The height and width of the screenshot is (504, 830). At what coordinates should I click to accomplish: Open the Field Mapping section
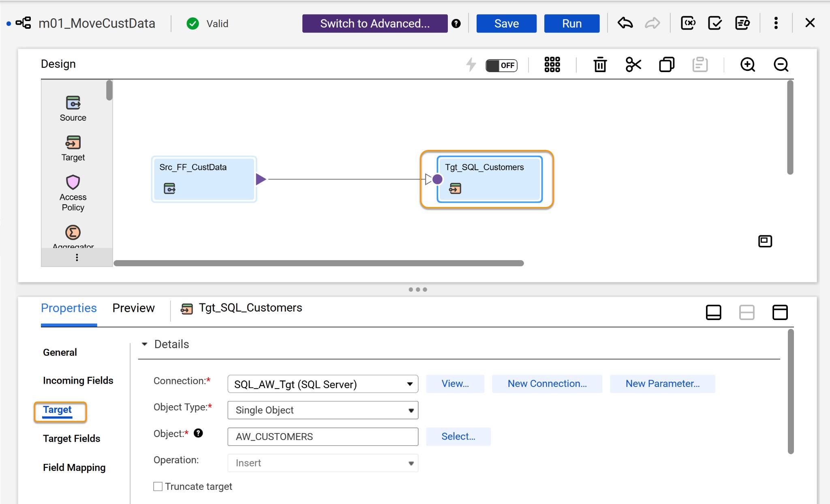(x=74, y=468)
